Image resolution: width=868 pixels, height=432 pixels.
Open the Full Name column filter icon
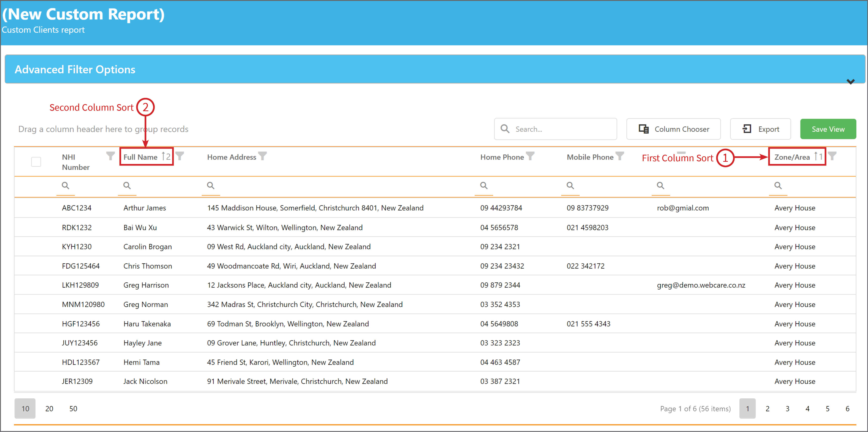point(180,156)
